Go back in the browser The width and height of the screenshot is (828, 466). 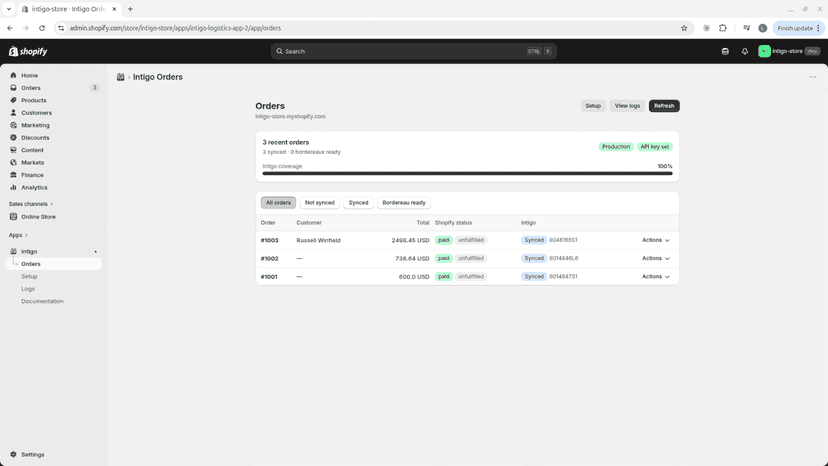tap(10, 28)
